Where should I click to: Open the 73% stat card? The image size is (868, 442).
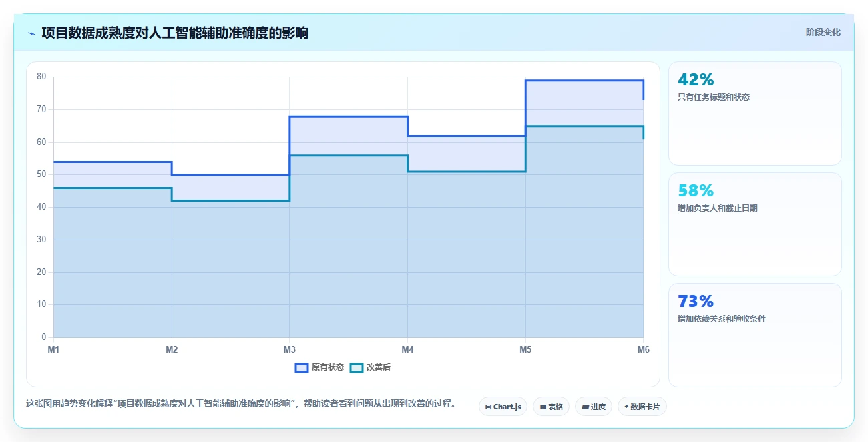[x=754, y=335]
